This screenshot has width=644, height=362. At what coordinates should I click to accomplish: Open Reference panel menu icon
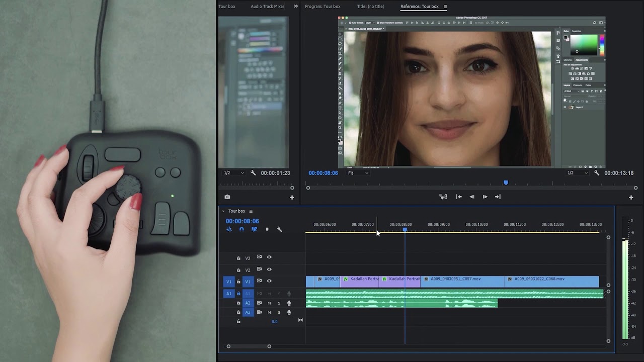[445, 7]
